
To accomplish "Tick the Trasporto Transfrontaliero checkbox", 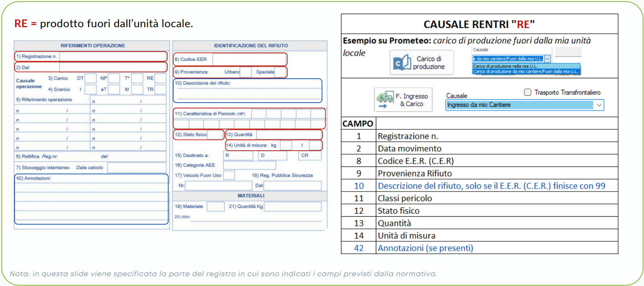I will tap(528, 92).
